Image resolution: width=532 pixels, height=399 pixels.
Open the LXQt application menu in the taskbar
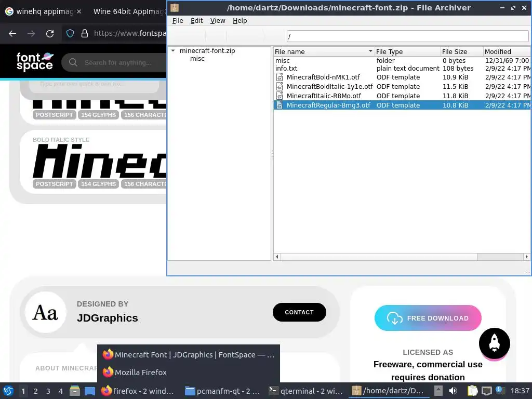click(8, 391)
